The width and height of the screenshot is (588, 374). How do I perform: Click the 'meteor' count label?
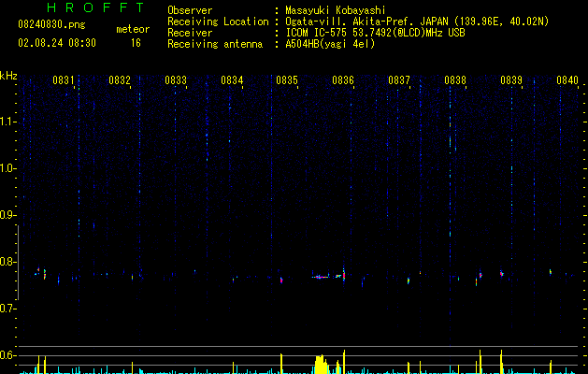click(x=133, y=29)
